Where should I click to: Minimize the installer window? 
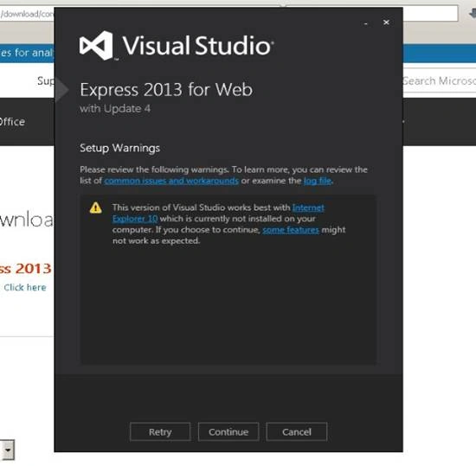tap(366, 23)
